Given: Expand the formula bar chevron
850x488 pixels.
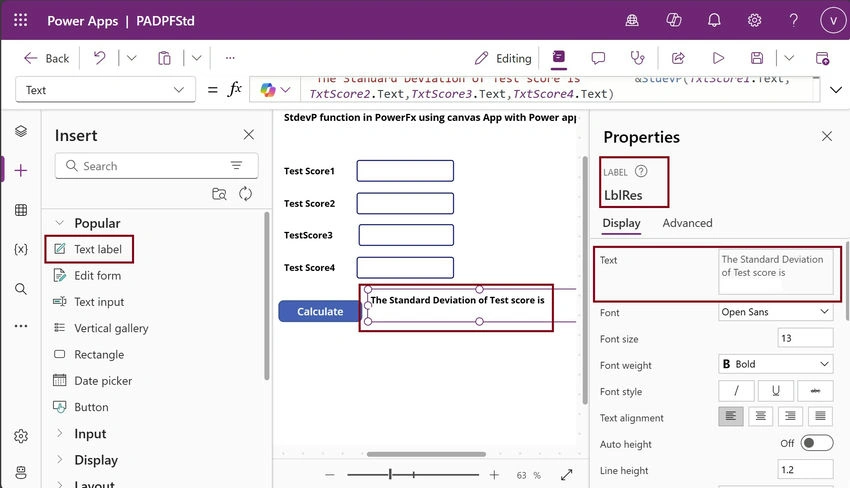Looking at the screenshot, I should [836, 89].
